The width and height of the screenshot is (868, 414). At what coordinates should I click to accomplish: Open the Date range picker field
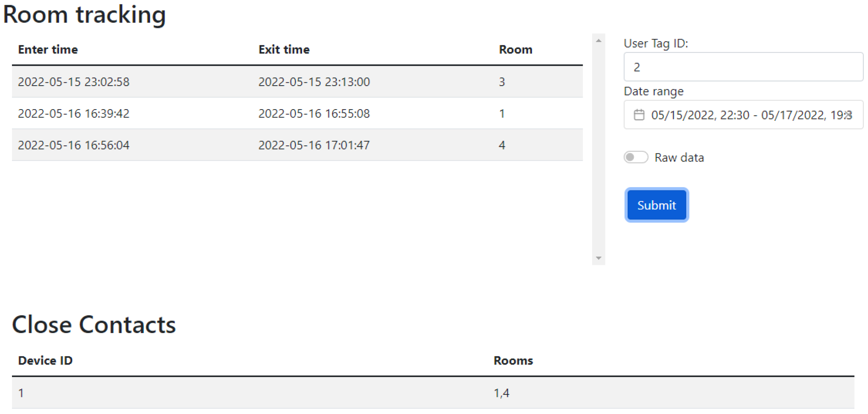(743, 115)
